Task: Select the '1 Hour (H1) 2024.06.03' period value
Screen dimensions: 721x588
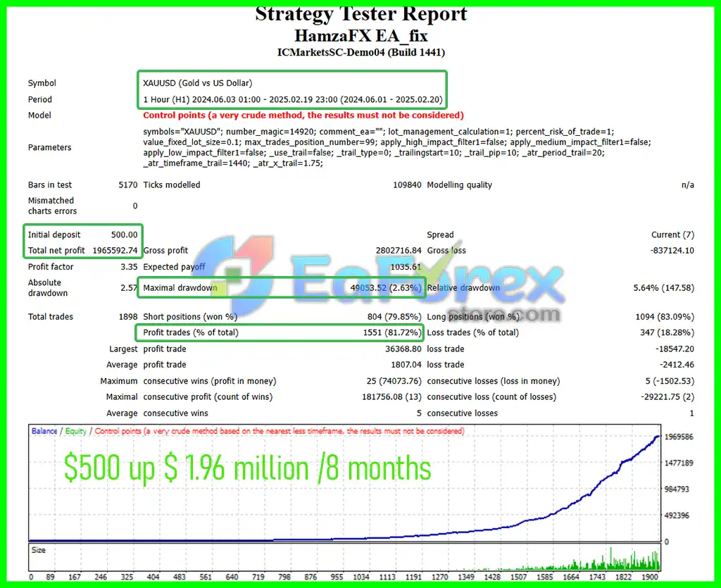Action: click(292, 99)
